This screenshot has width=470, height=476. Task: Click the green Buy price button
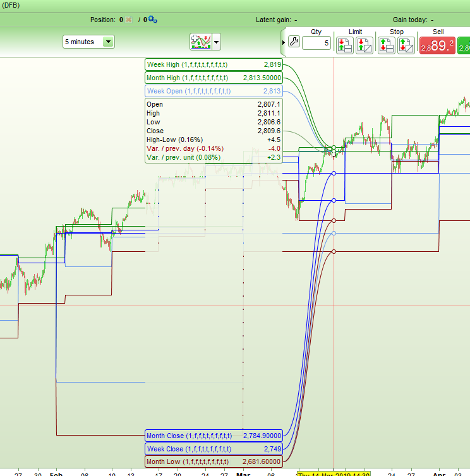(464, 45)
